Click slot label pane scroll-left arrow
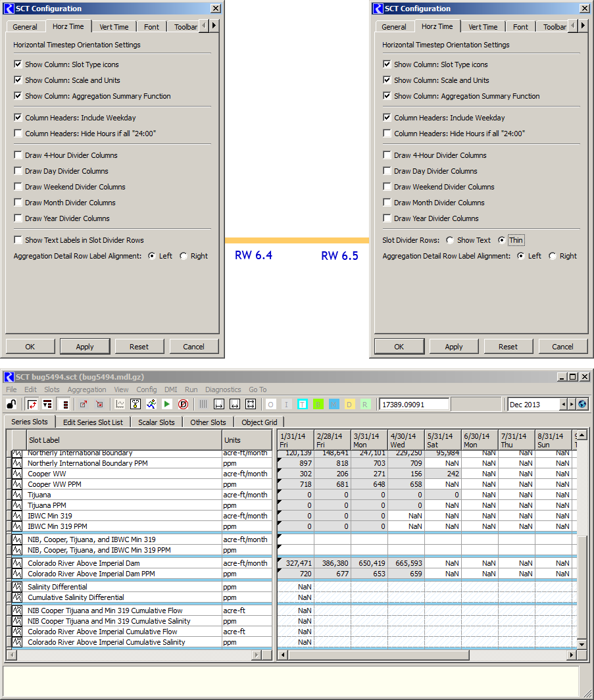The image size is (594, 700). pyautogui.click(x=11, y=655)
